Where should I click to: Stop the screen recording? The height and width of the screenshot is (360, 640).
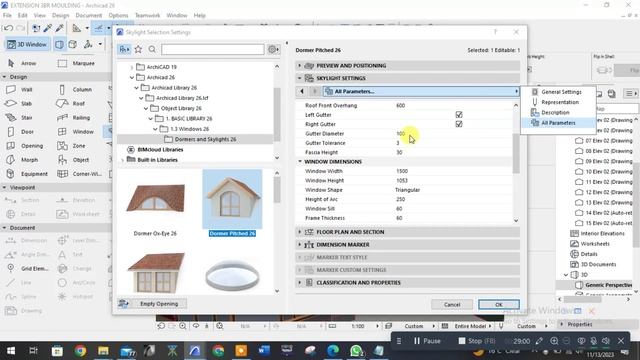click(x=476, y=341)
